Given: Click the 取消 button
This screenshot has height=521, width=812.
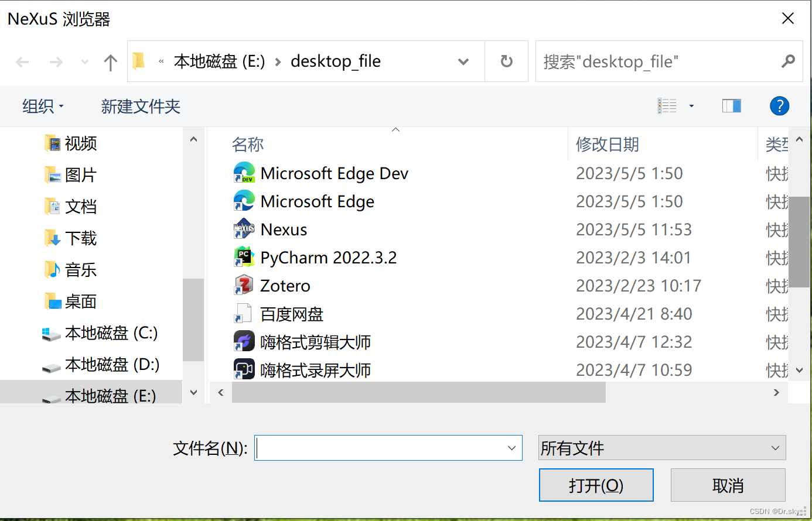Looking at the screenshot, I should click(728, 485).
